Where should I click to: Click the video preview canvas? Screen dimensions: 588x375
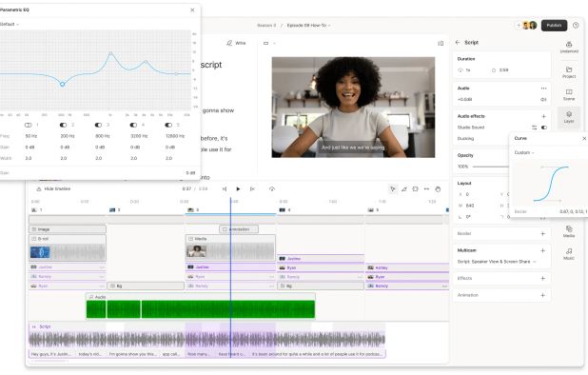(x=353, y=108)
